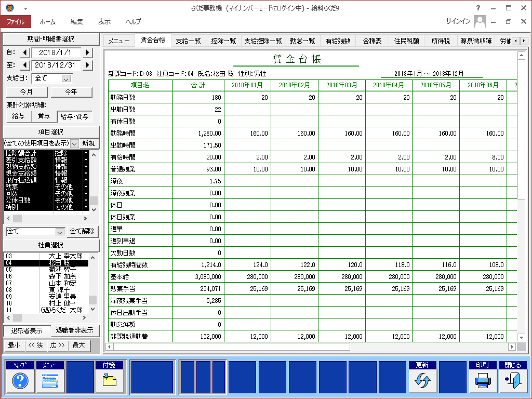Click the 今月 button
Screen dimensions: 532x399
point(27,92)
